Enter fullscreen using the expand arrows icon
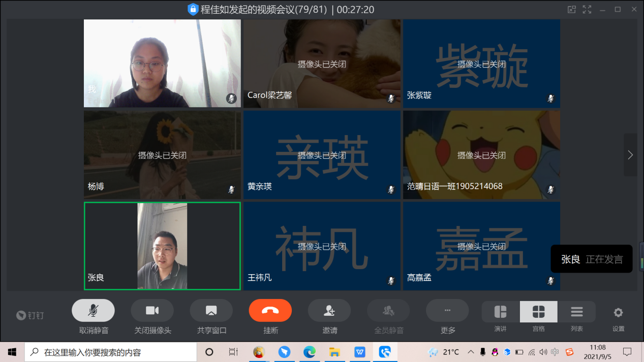This screenshot has height=362, width=644. point(587,9)
